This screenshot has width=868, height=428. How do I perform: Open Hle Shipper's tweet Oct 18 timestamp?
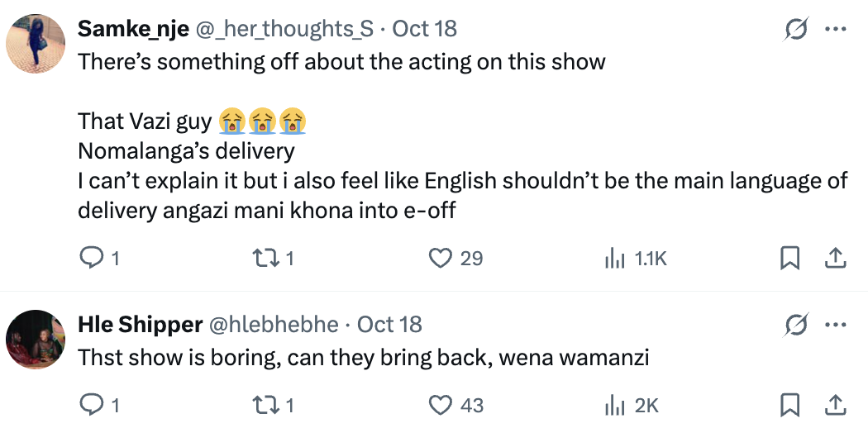click(389, 325)
